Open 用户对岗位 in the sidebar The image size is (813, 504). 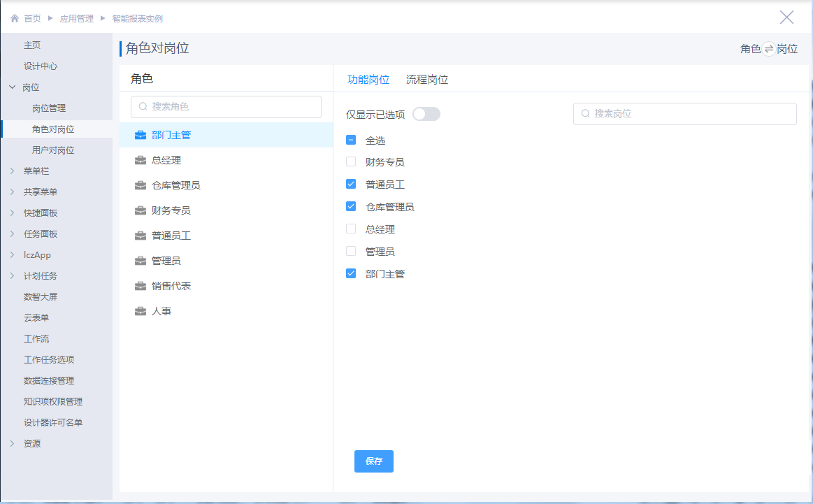click(x=53, y=150)
